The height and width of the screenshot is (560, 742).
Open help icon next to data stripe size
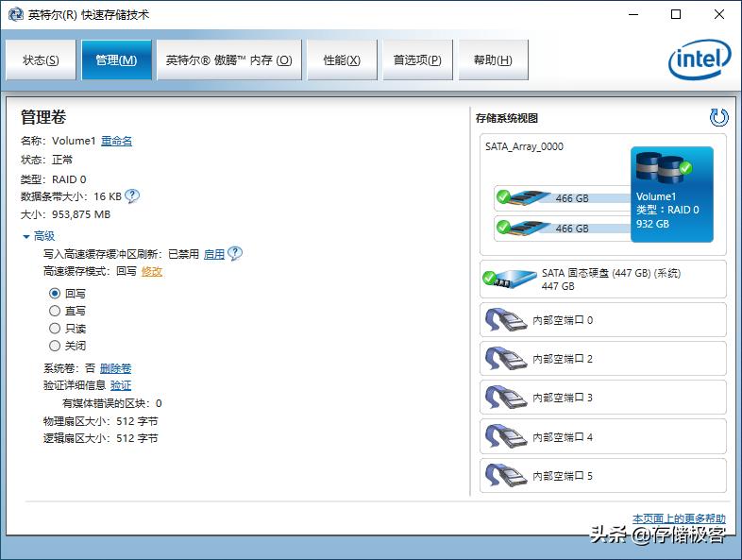[132, 196]
